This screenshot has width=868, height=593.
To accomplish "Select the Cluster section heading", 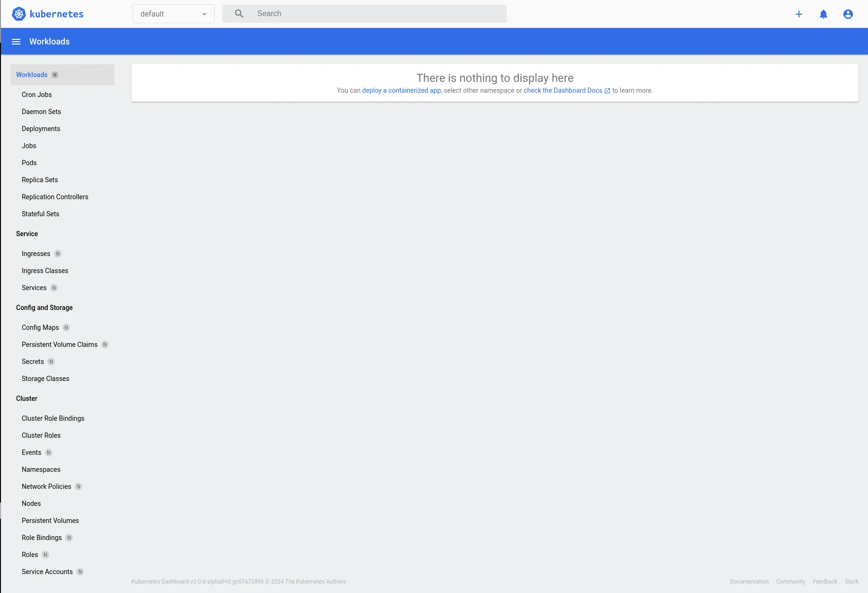I will [x=26, y=398].
